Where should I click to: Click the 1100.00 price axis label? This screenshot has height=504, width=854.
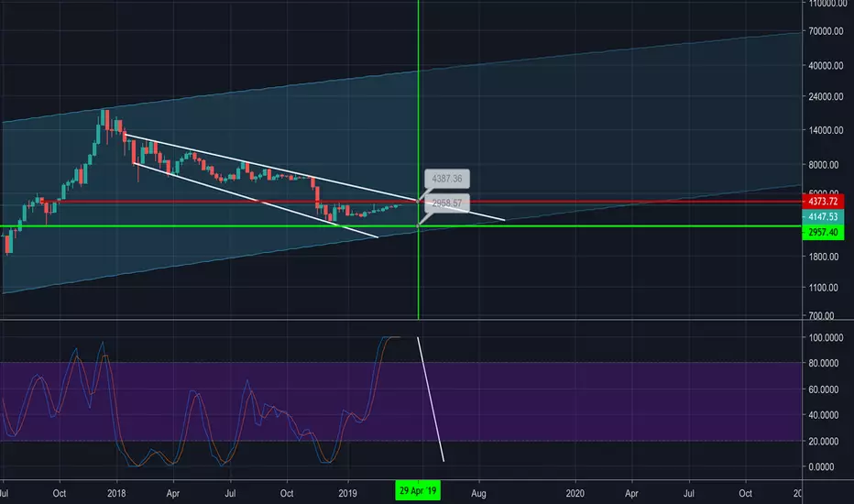(824, 288)
